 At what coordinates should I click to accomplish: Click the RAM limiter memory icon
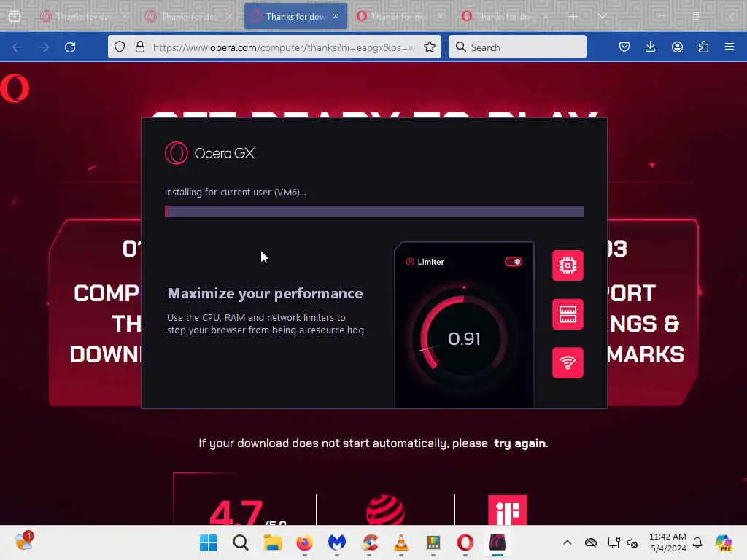(568, 314)
